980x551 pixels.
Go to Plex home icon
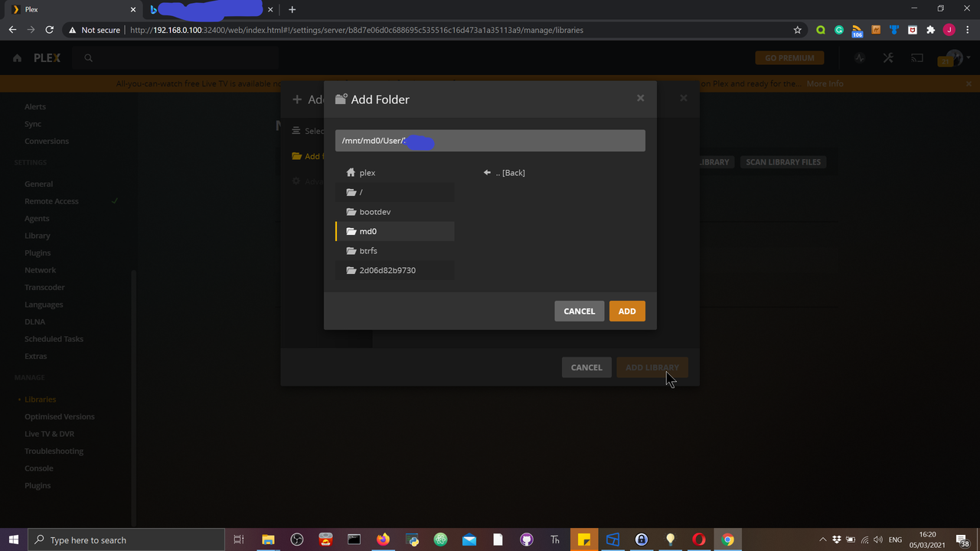(17, 58)
